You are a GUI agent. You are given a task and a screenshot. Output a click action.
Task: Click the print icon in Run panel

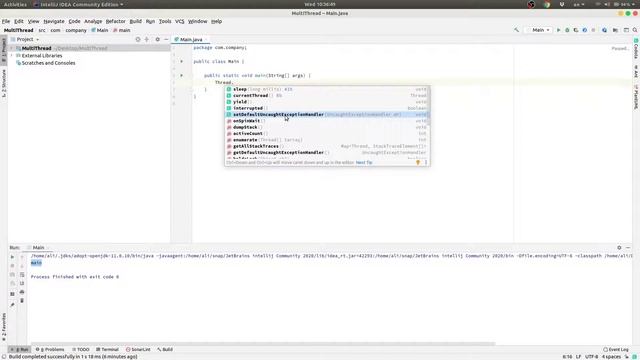pos(22,292)
